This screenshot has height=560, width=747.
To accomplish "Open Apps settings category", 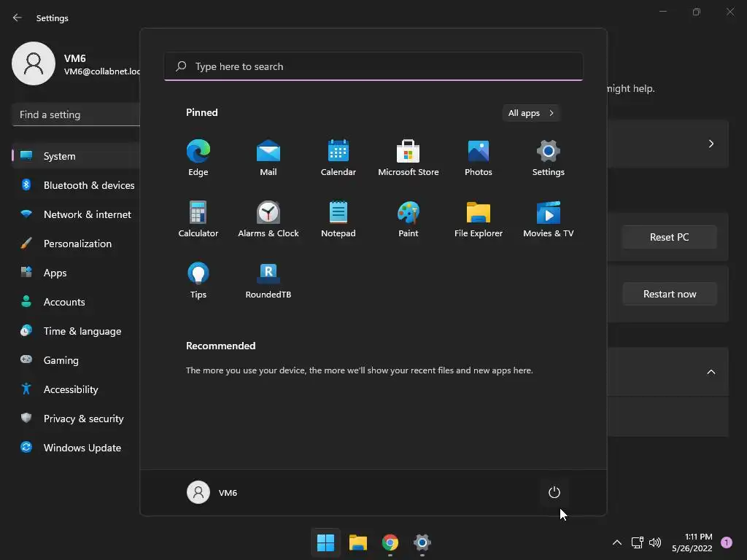I will click(x=76, y=273).
